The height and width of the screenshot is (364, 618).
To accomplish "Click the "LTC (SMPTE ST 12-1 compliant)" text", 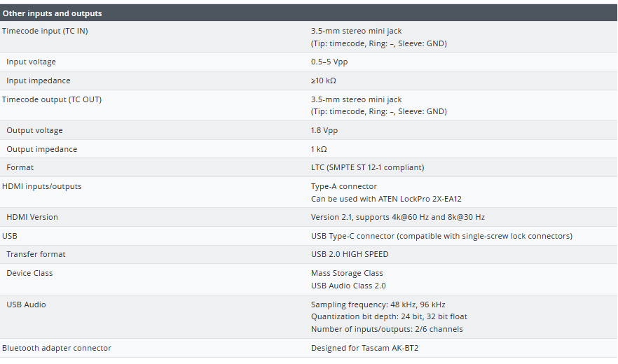I will (367, 167).
